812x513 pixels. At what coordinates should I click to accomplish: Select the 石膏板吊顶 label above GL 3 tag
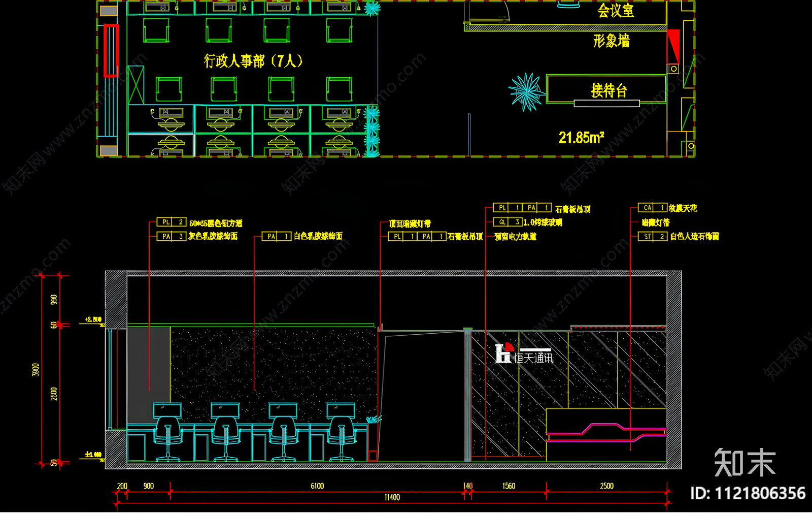coord(573,209)
